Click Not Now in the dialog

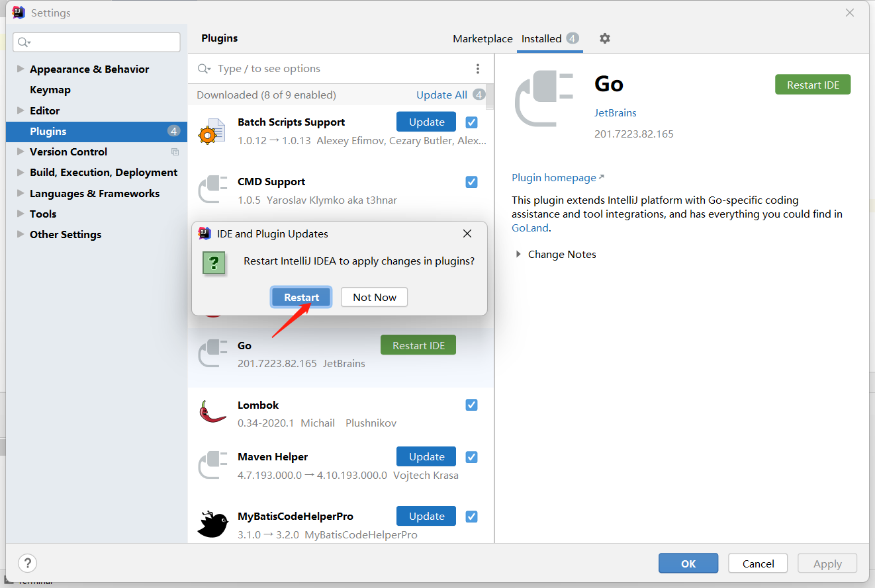(x=375, y=297)
